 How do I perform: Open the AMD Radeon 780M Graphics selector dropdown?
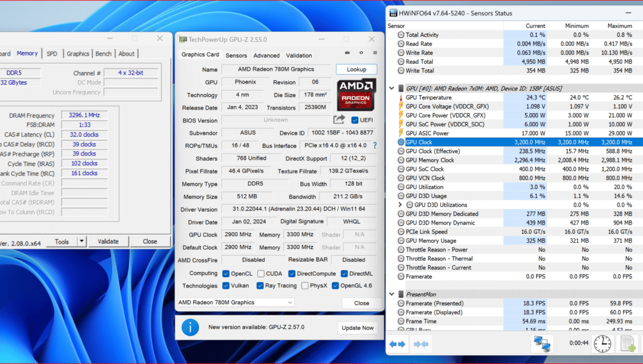[236, 303]
